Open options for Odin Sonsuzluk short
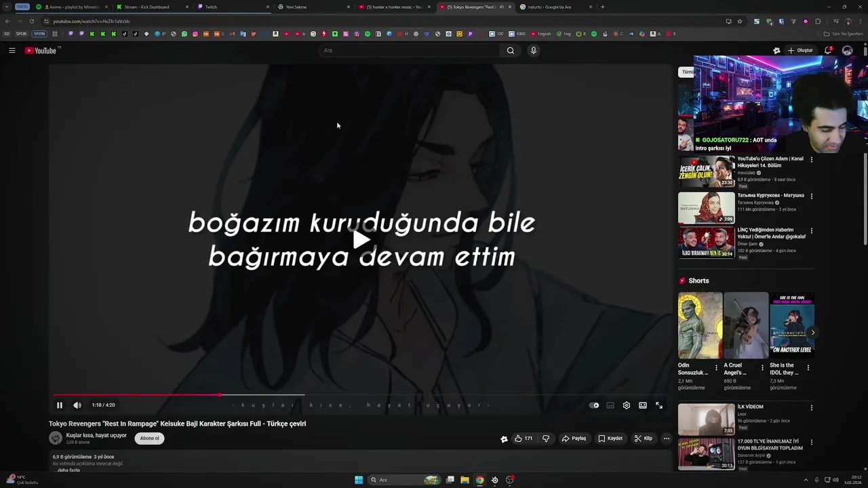Image resolution: width=868 pixels, height=488 pixels. (x=716, y=368)
